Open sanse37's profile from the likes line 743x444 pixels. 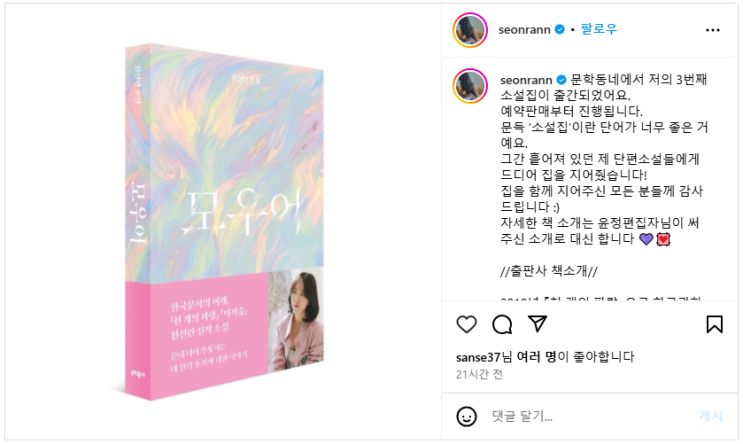click(x=479, y=357)
